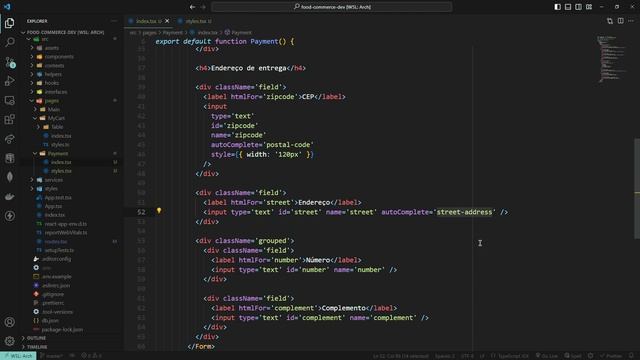
Task: Open the Source Control view
Action: [9, 62]
